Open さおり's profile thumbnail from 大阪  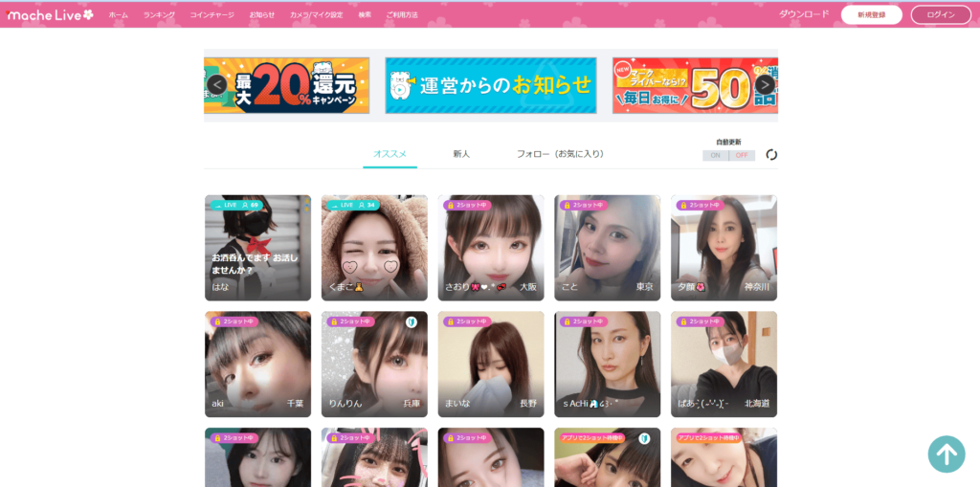tap(491, 248)
